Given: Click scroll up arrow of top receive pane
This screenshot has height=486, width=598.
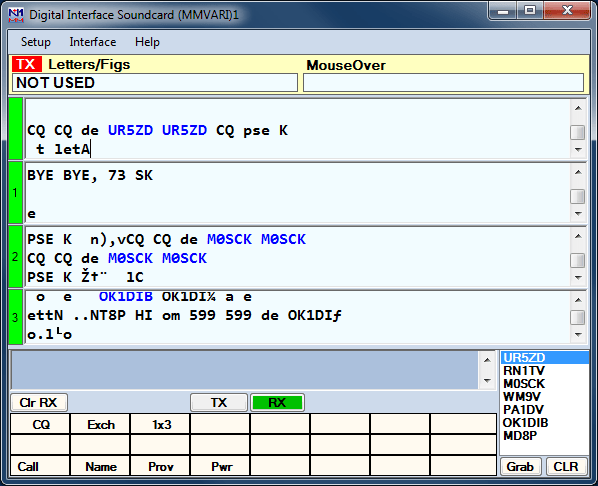Looking at the screenshot, I should pyautogui.click(x=578, y=108).
